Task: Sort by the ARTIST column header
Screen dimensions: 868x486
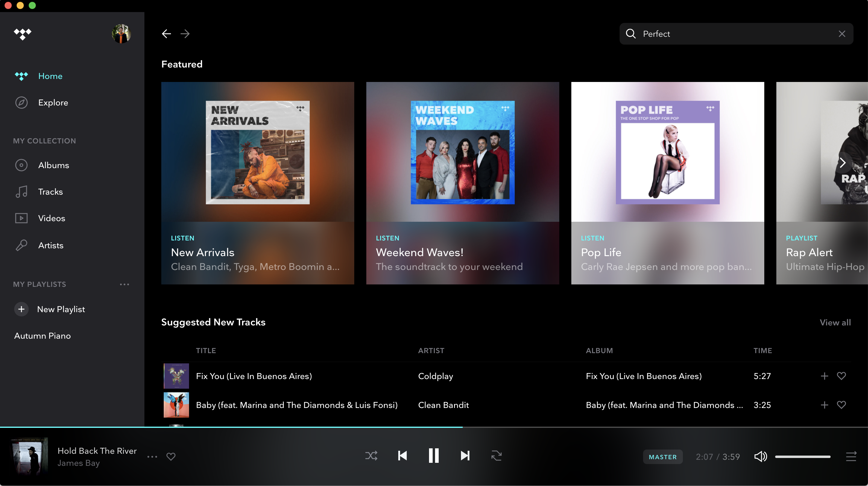Action: [431, 351]
